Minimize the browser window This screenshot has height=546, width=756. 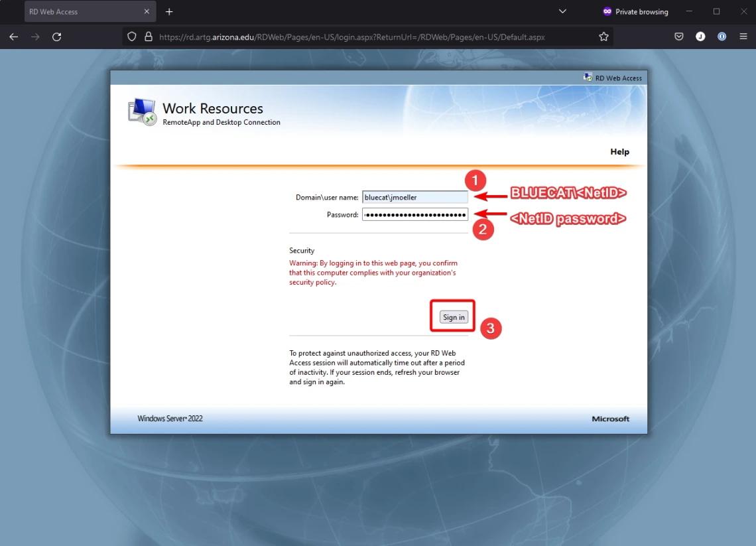pyautogui.click(x=689, y=11)
